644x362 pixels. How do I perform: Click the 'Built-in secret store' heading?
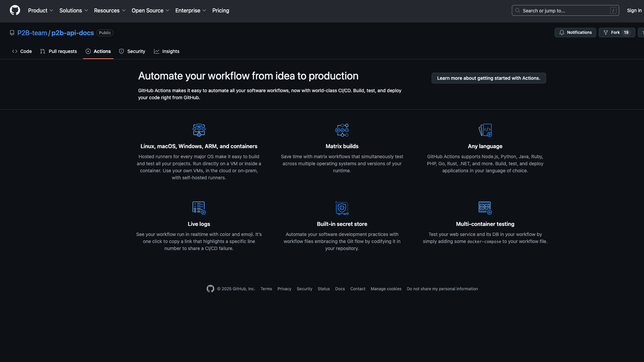[x=342, y=224]
